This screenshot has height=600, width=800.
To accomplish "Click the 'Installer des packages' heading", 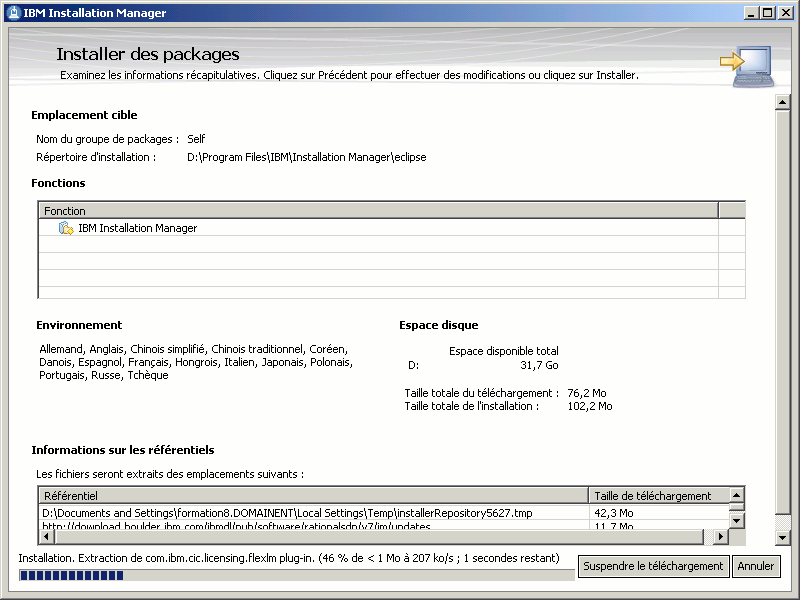I will [x=148, y=54].
